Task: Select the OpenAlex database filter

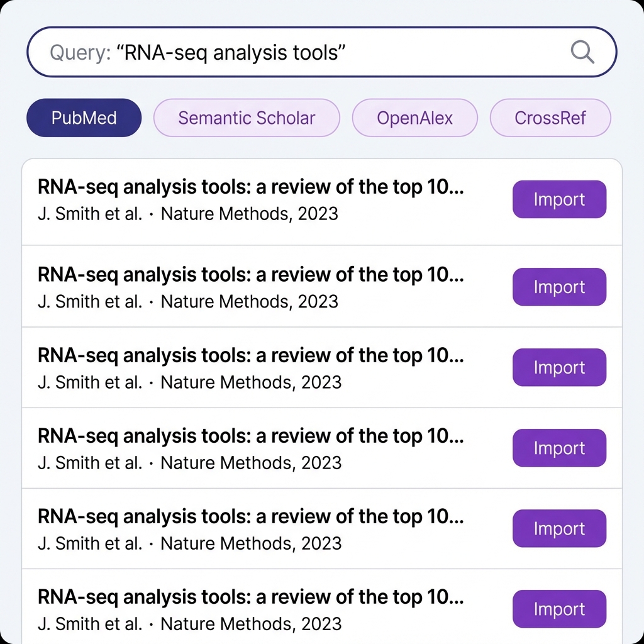Action: (414, 118)
